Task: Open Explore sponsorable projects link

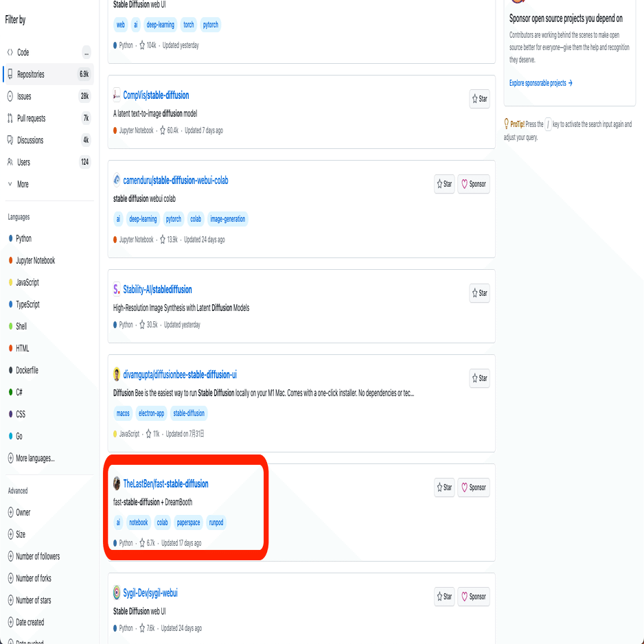Action: click(540, 83)
